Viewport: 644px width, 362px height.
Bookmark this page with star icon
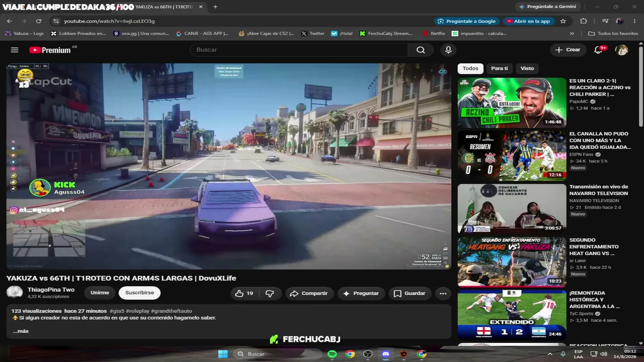coord(563,21)
